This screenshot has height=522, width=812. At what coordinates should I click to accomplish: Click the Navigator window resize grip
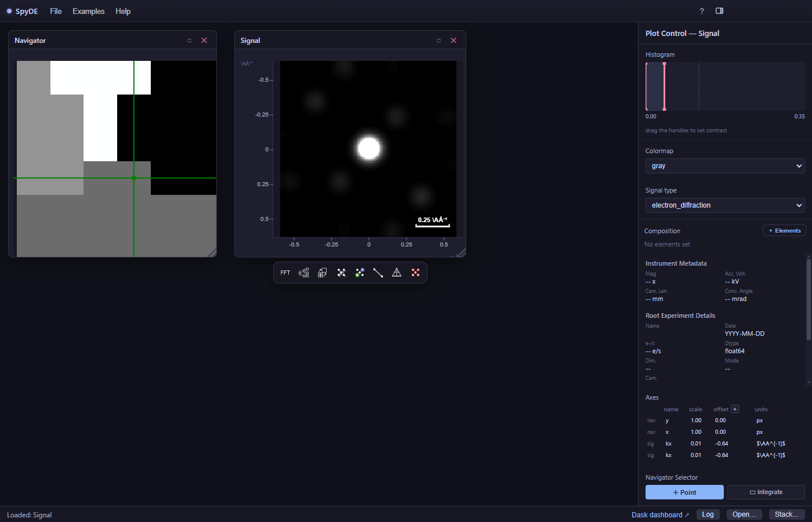(212, 252)
